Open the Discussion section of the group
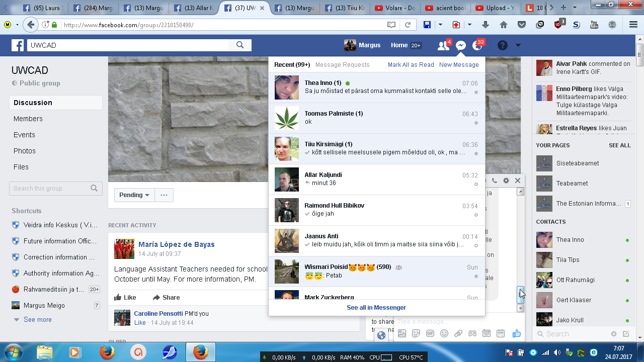This screenshot has height=362, width=644. (56, 103)
